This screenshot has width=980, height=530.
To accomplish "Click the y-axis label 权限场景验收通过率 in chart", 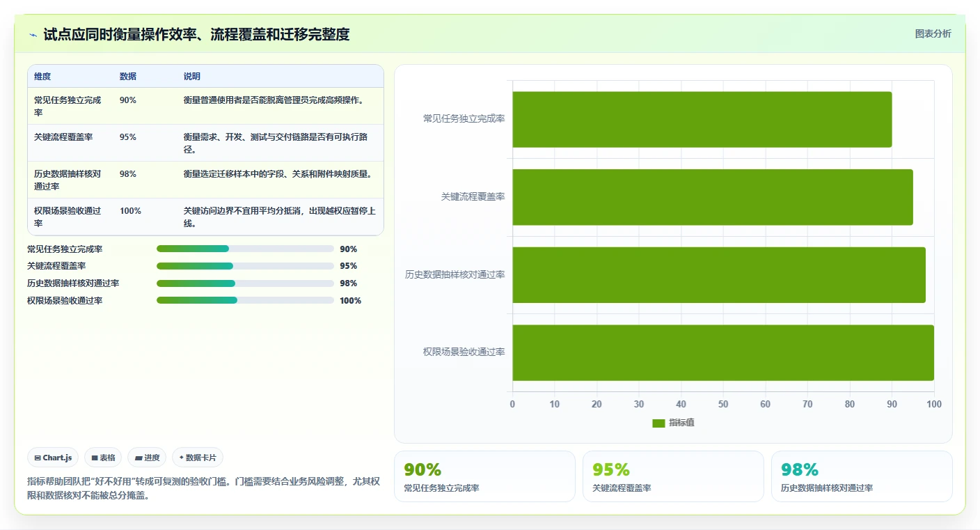I will point(464,352).
